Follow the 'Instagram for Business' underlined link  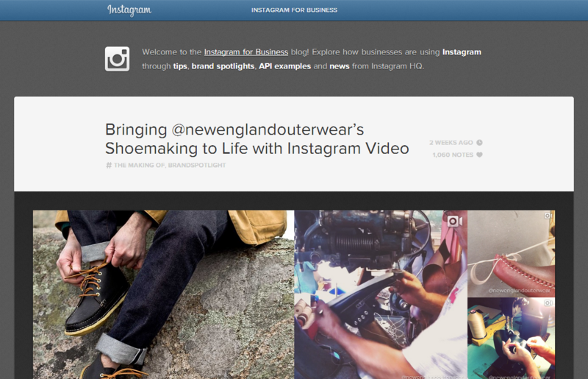click(246, 52)
